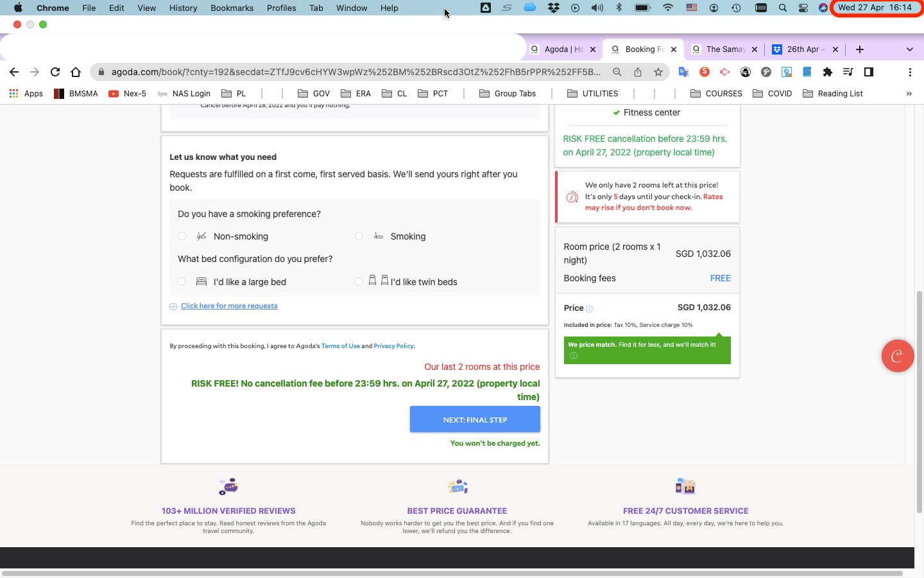Open the macOS Control Center icon
Viewport: 924px width, 578px height.
(803, 8)
